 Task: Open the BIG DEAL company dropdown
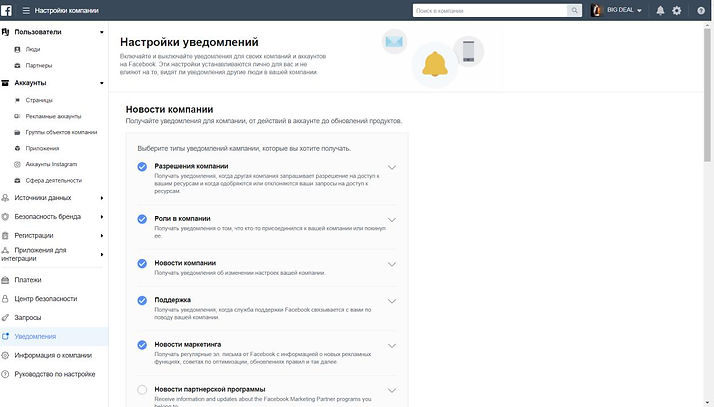point(625,10)
